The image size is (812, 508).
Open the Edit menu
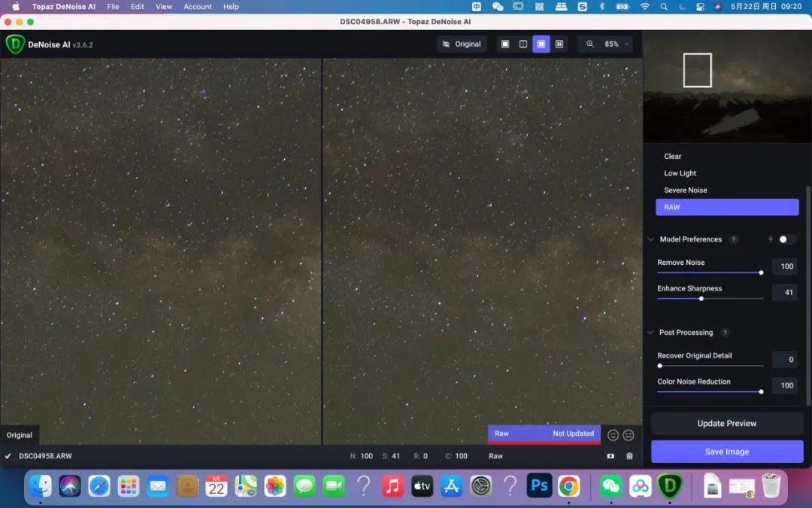point(138,7)
